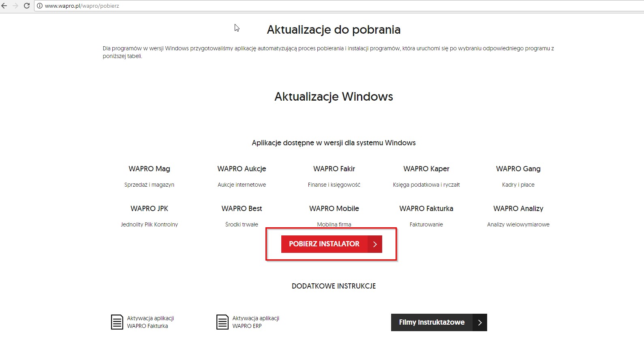Click the arrow on the Filmy instruktażowe button

(480, 323)
